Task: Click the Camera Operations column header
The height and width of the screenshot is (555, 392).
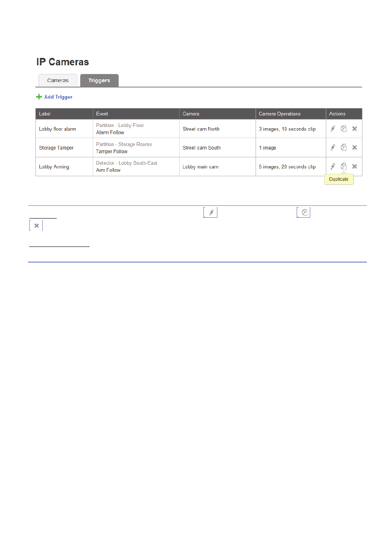Action: pos(279,114)
